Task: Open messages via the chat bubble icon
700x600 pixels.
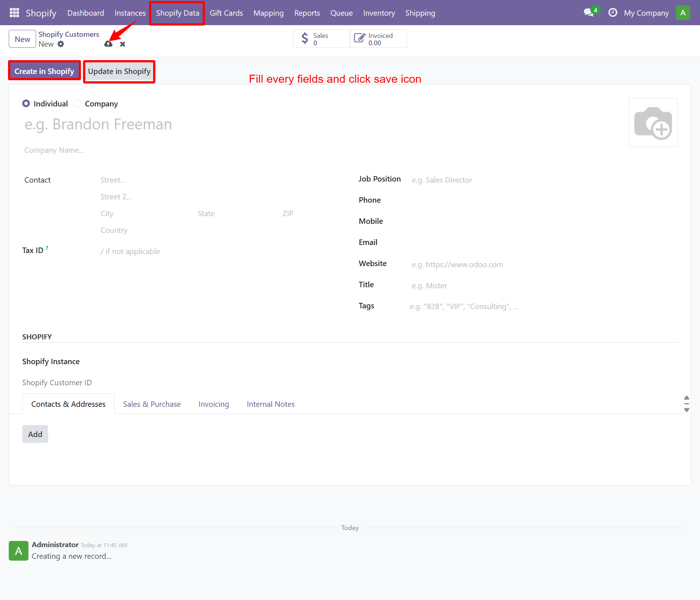Action: click(588, 12)
